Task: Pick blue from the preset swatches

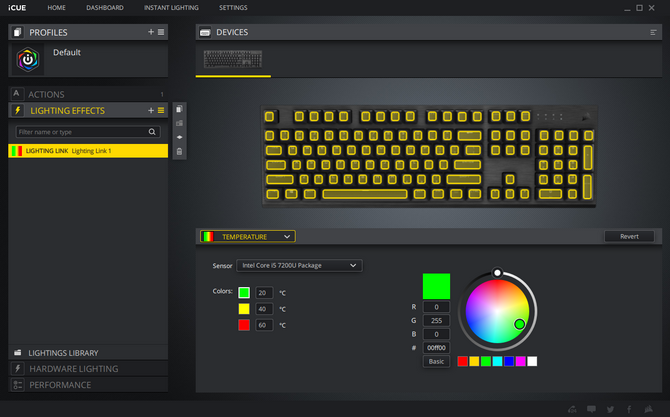Action: coord(509,361)
